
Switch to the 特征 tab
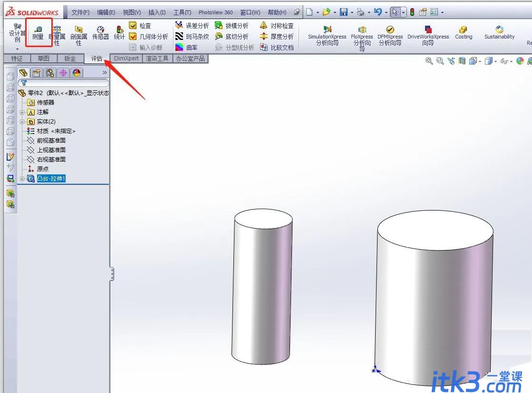(17, 58)
